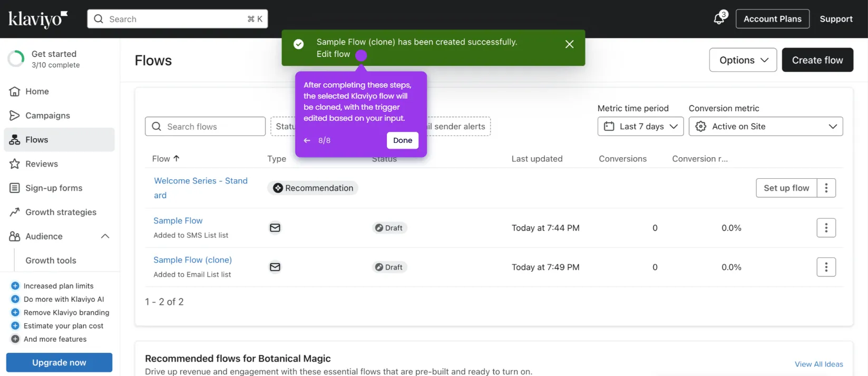Image resolution: width=868 pixels, height=376 pixels.
Task: Click email type icon for Sample Flow (clone)
Action: click(275, 267)
